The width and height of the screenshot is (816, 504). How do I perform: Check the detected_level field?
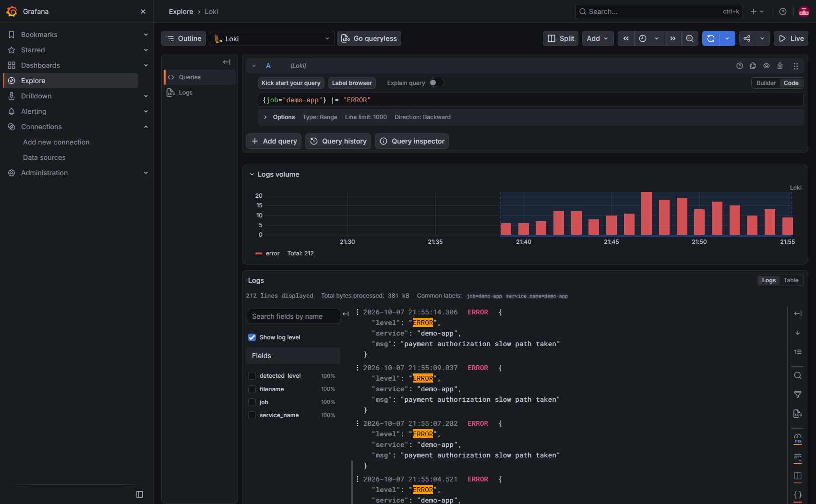252,376
